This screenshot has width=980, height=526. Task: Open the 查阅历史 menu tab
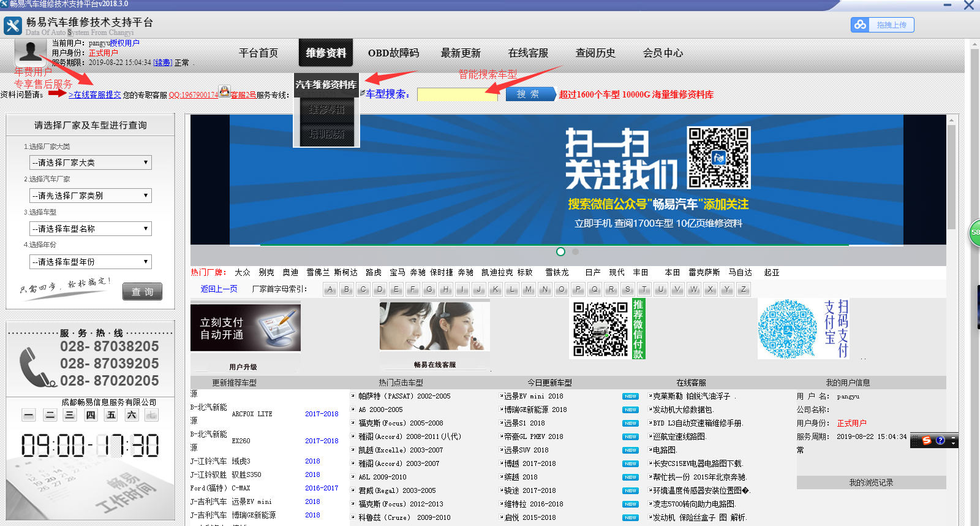(x=595, y=53)
